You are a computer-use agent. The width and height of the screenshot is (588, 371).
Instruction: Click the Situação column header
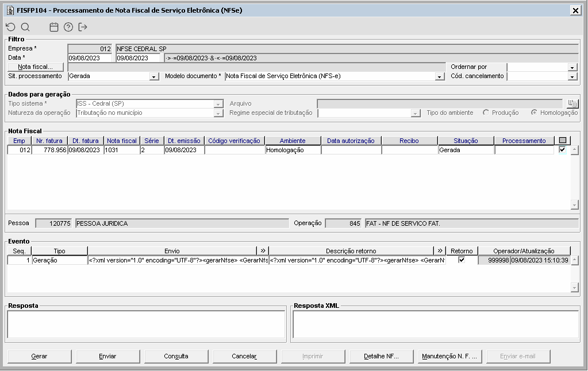click(466, 141)
